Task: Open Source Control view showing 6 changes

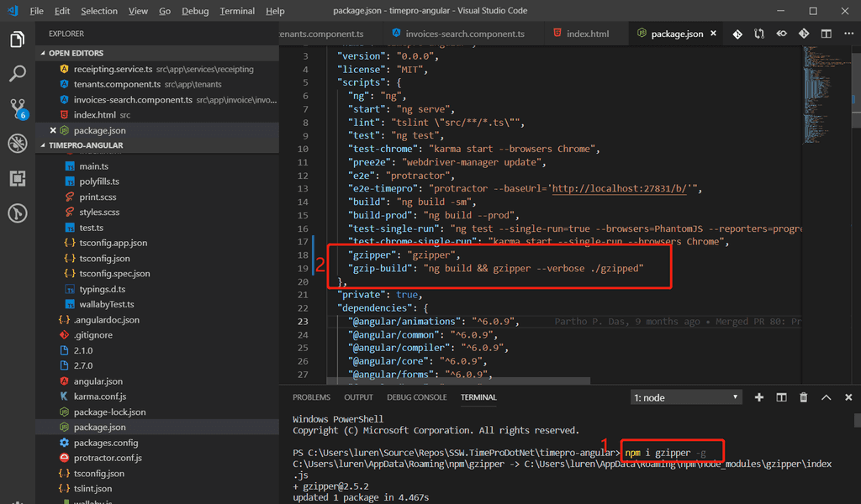Action: (18, 108)
